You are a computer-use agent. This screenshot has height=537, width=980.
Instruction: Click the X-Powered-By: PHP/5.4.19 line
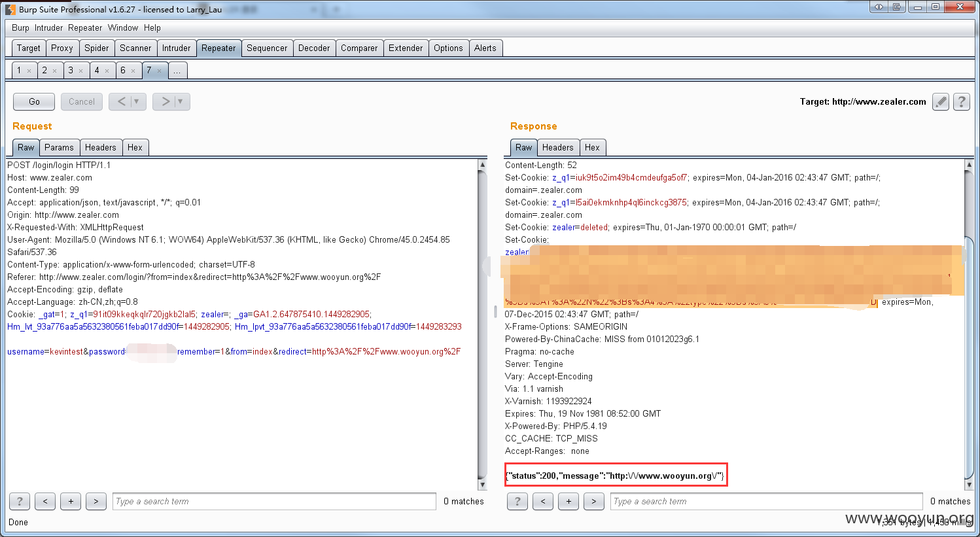(x=556, y=426)
